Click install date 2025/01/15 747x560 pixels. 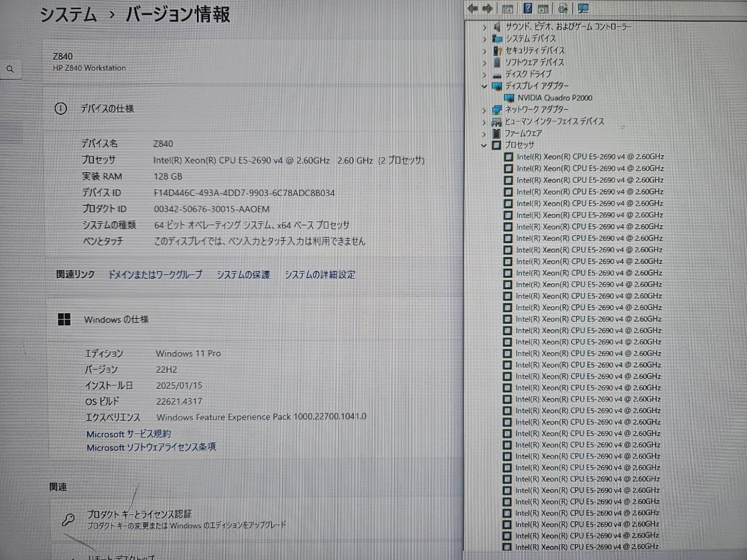(x=179, y=386)
